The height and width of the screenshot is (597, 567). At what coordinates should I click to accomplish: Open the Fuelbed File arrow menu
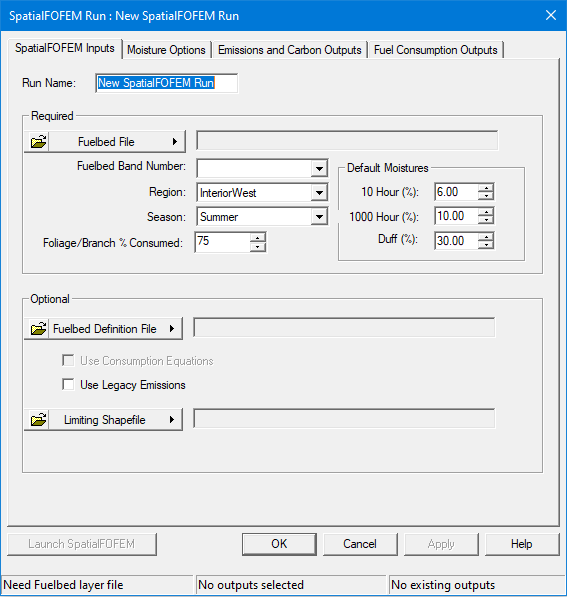pyautogui.click(x=174, y=142)
